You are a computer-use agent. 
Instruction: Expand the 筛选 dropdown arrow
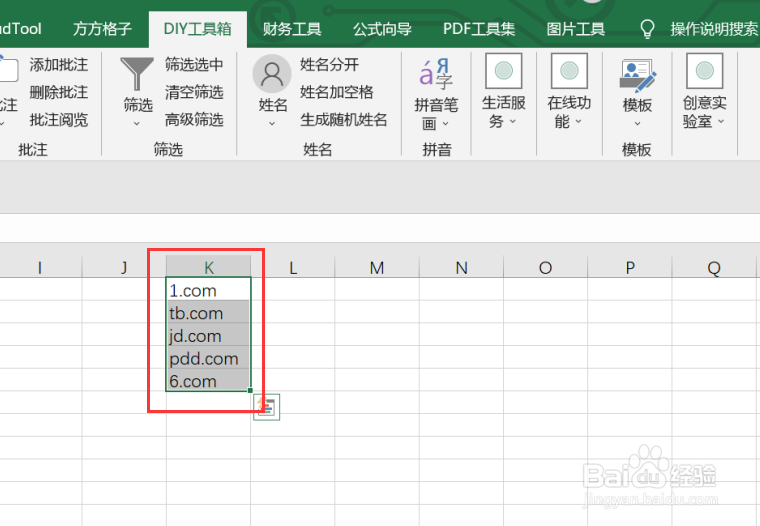(137, 124)
